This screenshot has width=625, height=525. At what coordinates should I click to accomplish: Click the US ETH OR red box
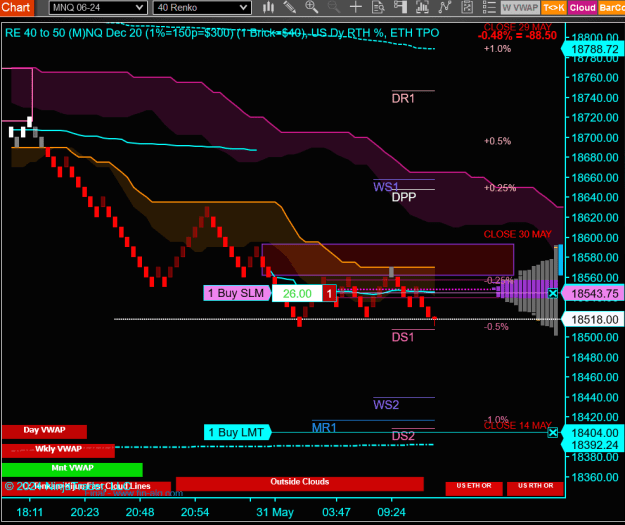tap(474, 488)
